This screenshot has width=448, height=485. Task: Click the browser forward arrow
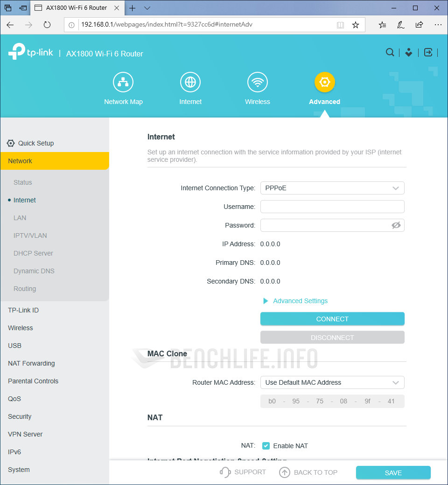(28, 25)
